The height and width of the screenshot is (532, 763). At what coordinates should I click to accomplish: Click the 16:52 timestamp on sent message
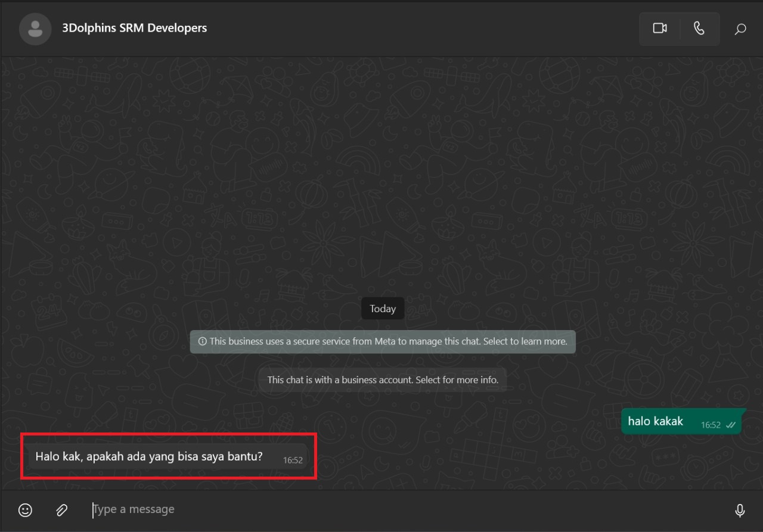711,425
